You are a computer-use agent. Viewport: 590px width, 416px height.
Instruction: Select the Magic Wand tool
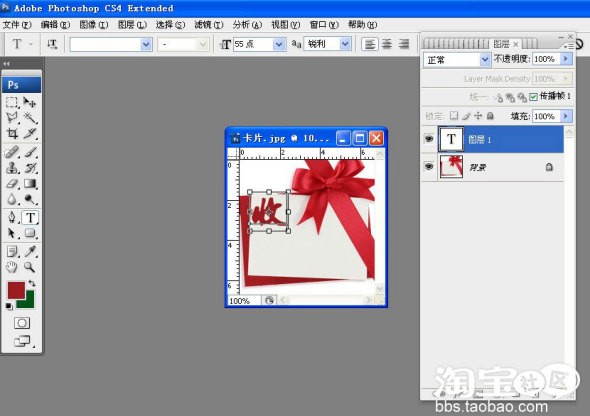coord(30,118)
